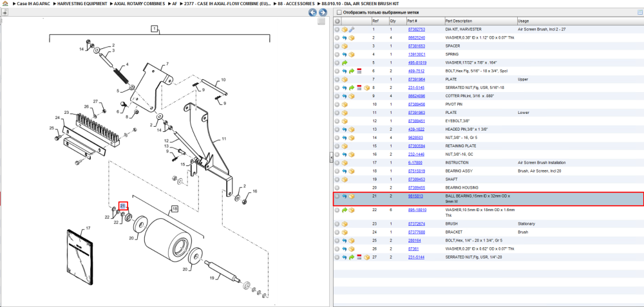Toggle 'Отобразить только выбранные метки' checkbox
The width and height of the screenshot is (644, 307).
coord(339,12)
